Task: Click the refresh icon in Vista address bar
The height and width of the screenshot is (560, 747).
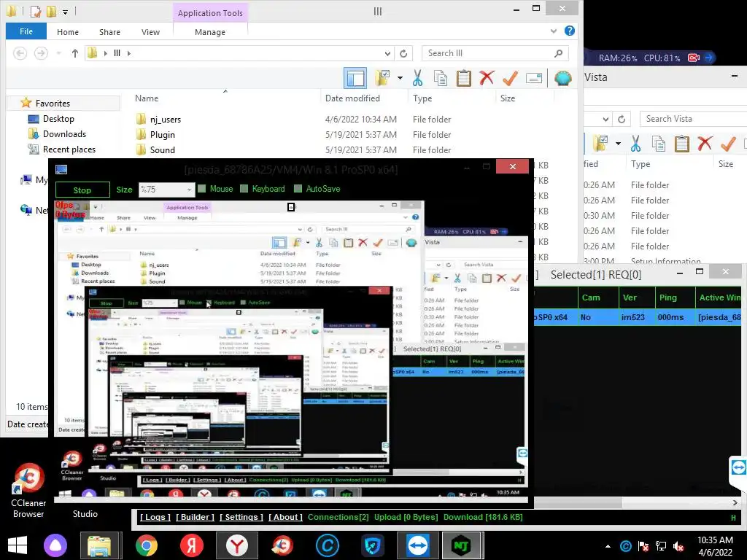Action: [622, 119]
